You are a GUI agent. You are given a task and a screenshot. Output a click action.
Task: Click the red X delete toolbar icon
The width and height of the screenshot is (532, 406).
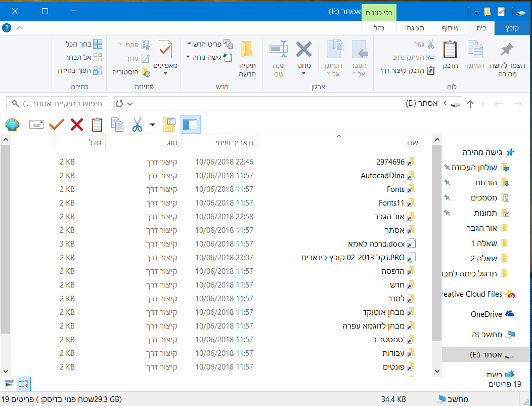click(77, 125)
